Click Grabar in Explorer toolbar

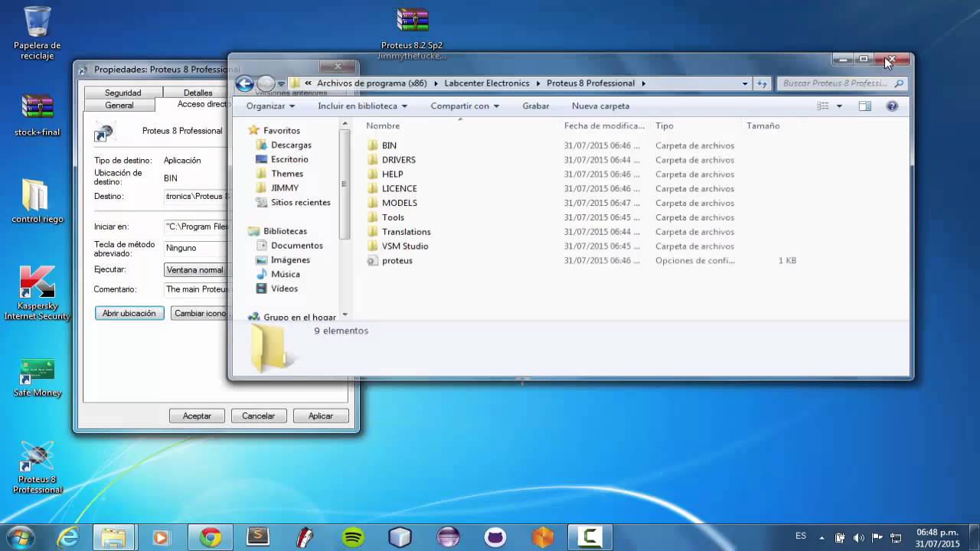536,106
